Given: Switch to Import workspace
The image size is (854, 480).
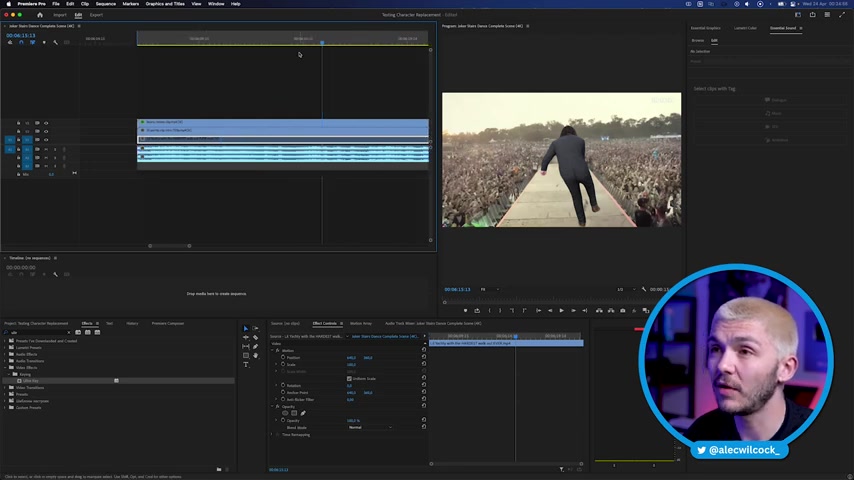Looking at the screenshot, I should tap(60, 15).
